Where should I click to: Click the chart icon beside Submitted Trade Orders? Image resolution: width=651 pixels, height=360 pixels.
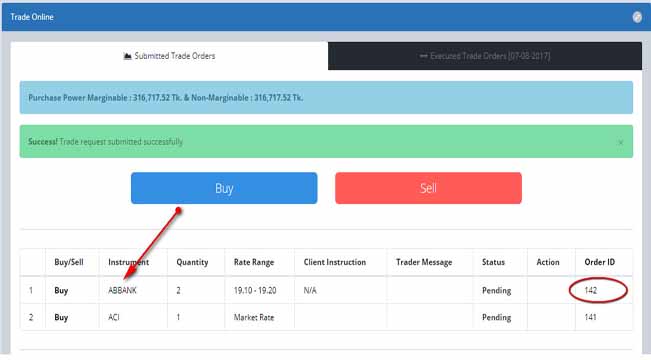click(127, 56)
